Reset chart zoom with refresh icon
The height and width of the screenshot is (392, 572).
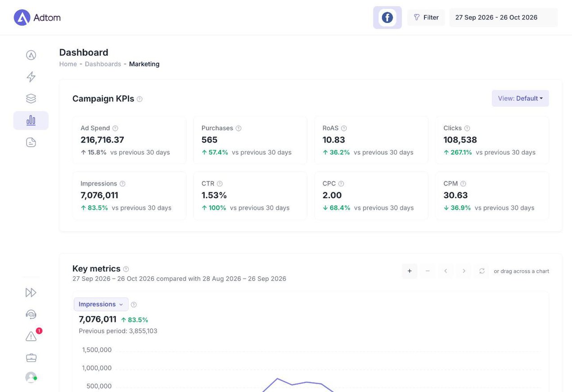coord(482,271)
